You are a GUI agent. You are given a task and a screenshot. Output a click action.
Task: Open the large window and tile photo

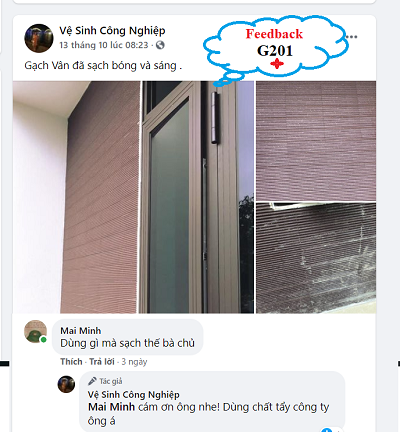pyautogui.click(x=133, y=197)
